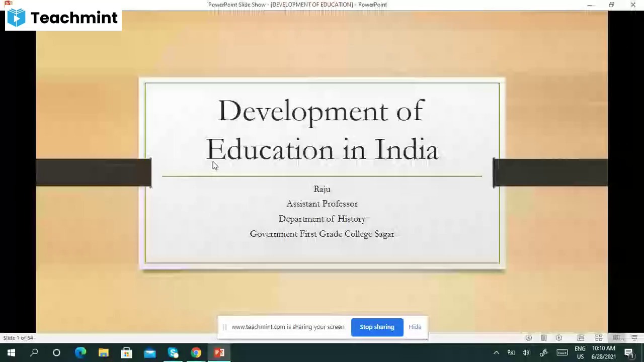
Task: Open the Windows Start menu
Action: 11,353
